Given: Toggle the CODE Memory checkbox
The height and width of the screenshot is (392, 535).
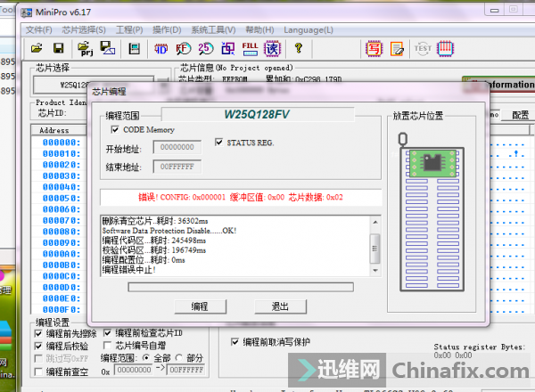Looking at the screenshot, I should (x=115, y=129).
